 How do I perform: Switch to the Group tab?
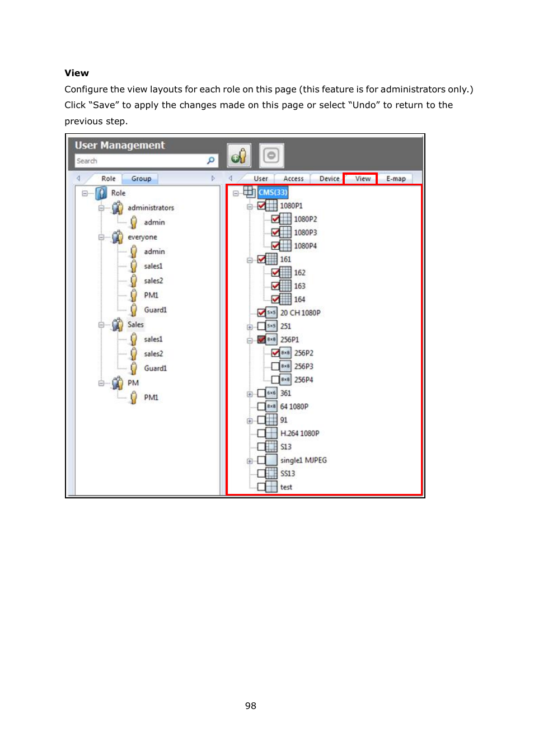click(x=141, y=179)
